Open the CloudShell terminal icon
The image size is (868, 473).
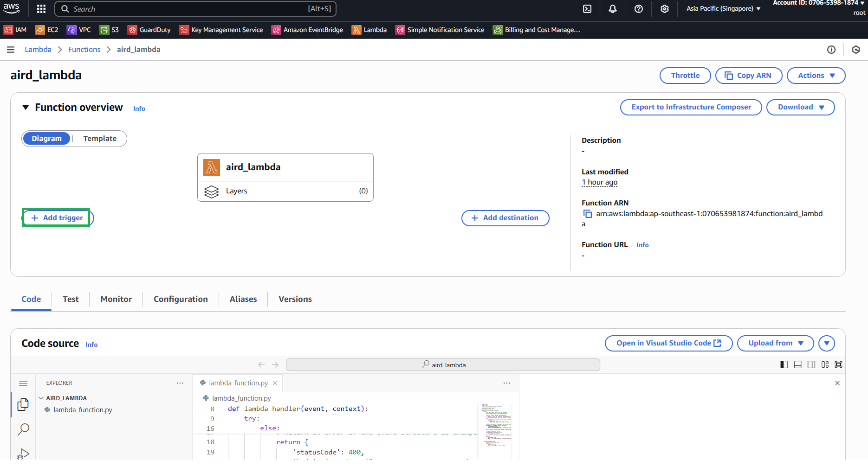point(587,9)
